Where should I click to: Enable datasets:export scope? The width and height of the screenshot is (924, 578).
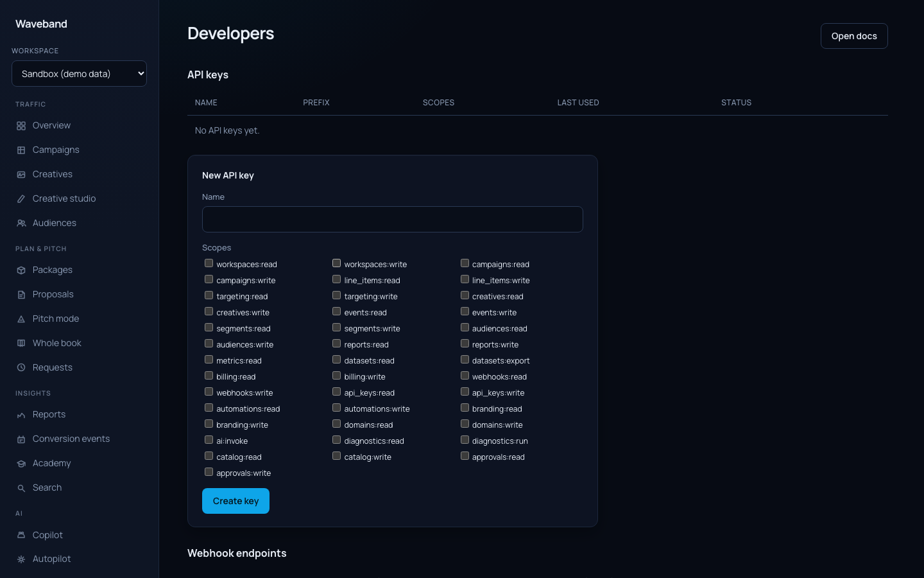pyautogui.click(x=465, y=360)
